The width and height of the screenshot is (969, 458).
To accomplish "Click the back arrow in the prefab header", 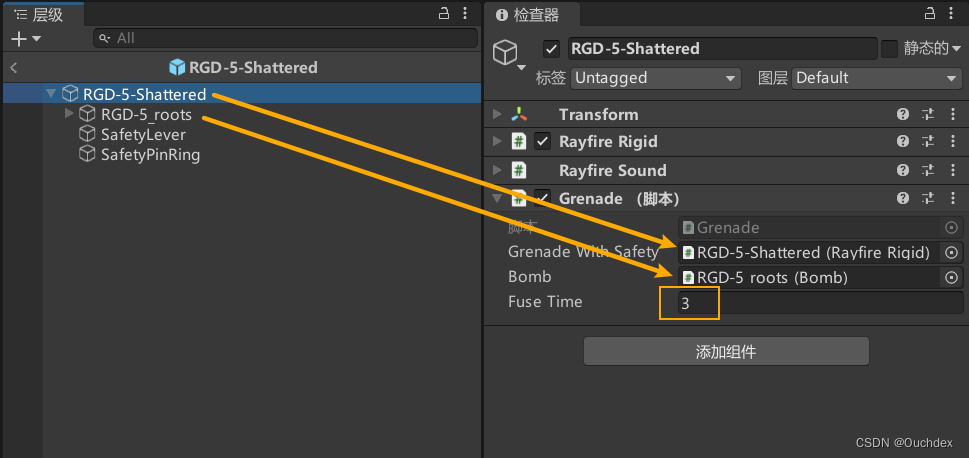I will coord(14,68).
